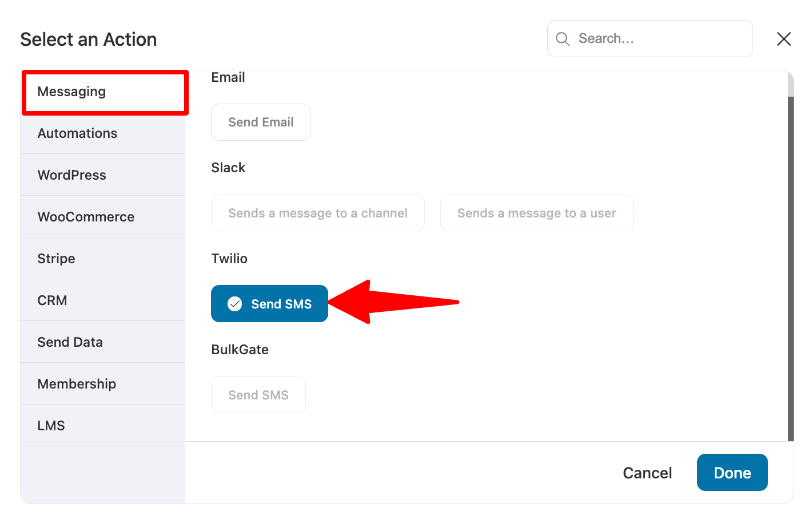The height and width of the screenshot is (523, 812).
Task: Switch to the Automations category
Action: 103,133
